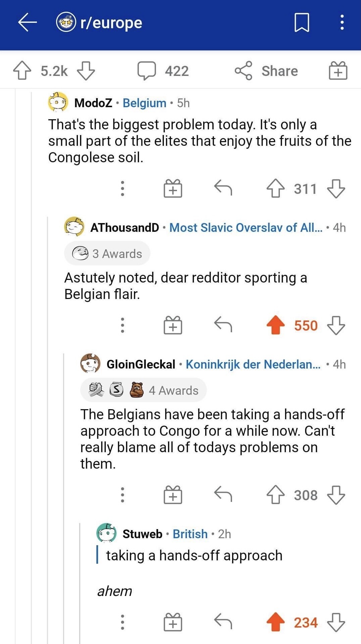Open Stuweb's avatar profile picture

(106, 533)
